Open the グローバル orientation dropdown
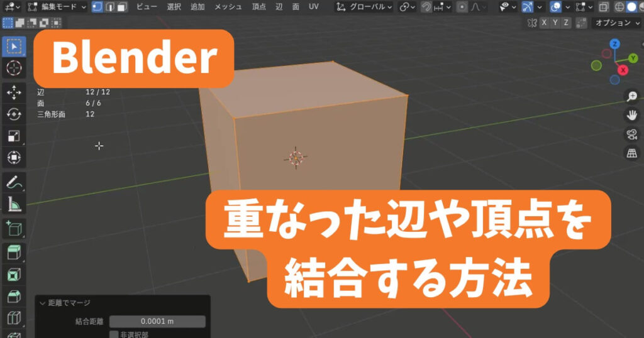This screenshot has width=644, height=338. tap(364, 6)
